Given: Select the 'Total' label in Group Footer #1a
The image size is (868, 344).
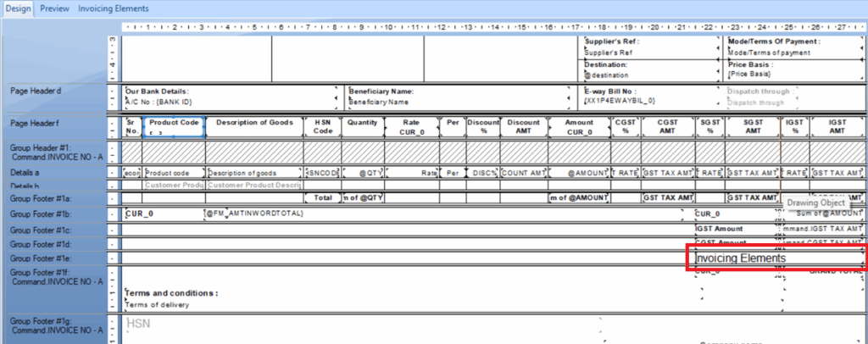Looking at the screenshot, I should pos(323,197).
